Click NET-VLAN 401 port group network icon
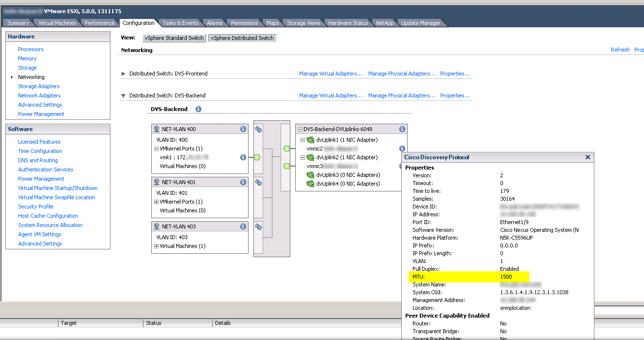Screen dimensions: 644x340 pos(157,182)
